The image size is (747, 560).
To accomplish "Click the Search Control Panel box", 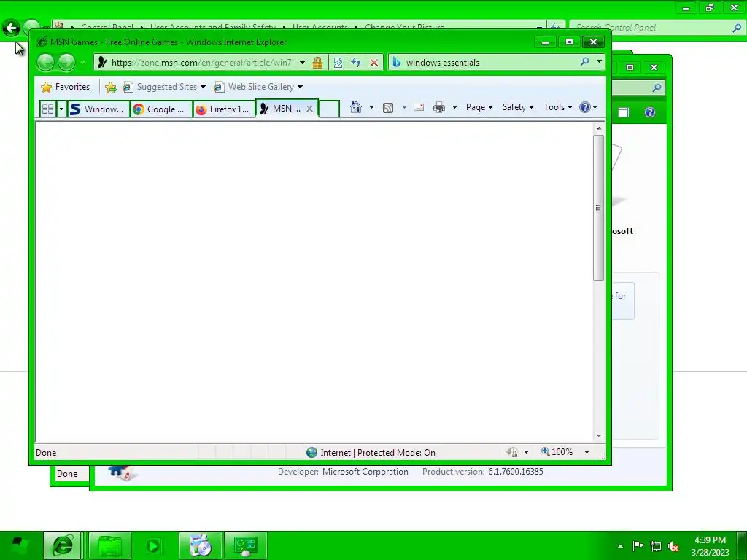I will click(651, 28).
